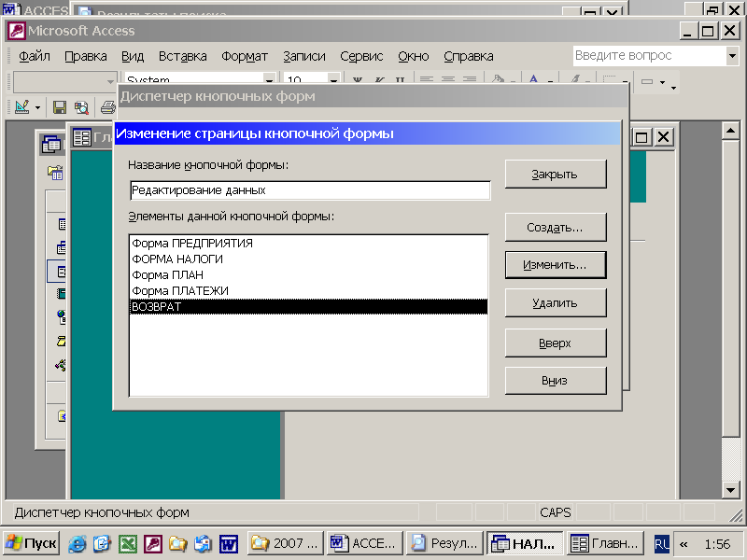Click scrollbar down arrow in Access workspace

(730, 489)
